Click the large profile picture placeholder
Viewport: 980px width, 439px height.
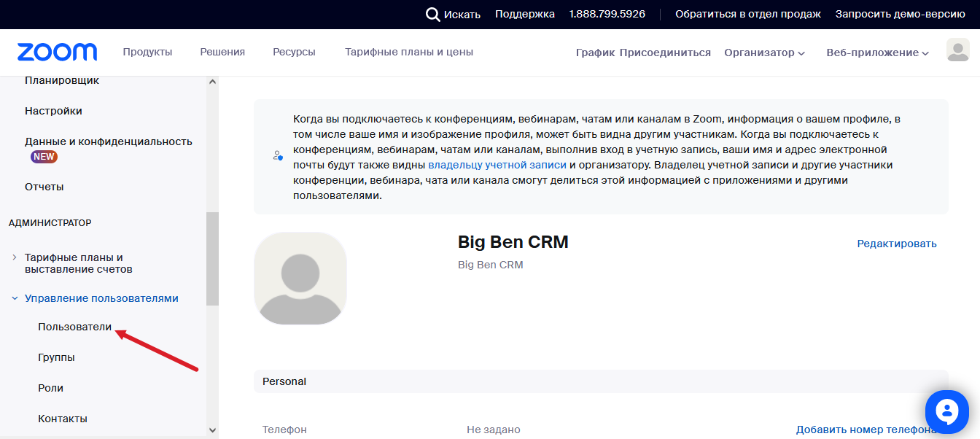pyautogui.click(x=300, y=279)
